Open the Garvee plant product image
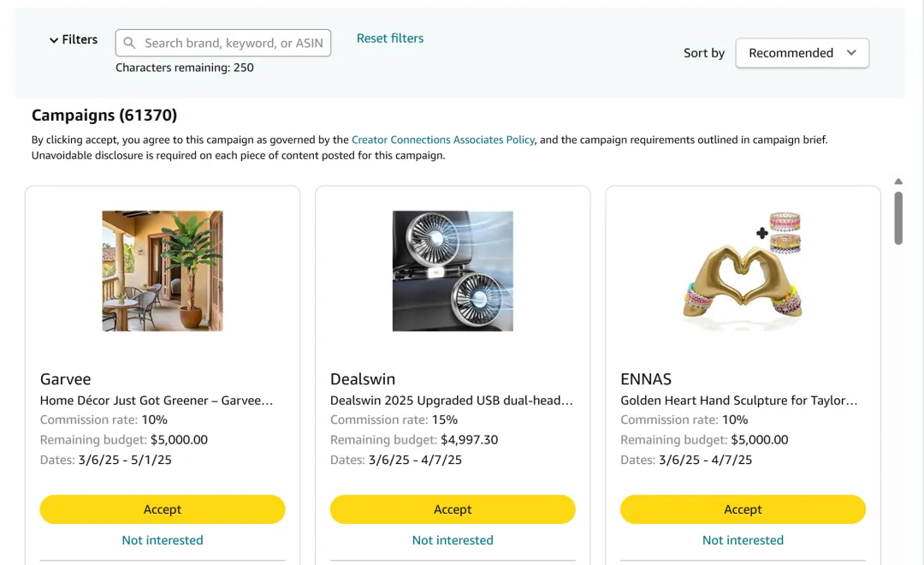The image size is (924, 565). pos(163,271)
